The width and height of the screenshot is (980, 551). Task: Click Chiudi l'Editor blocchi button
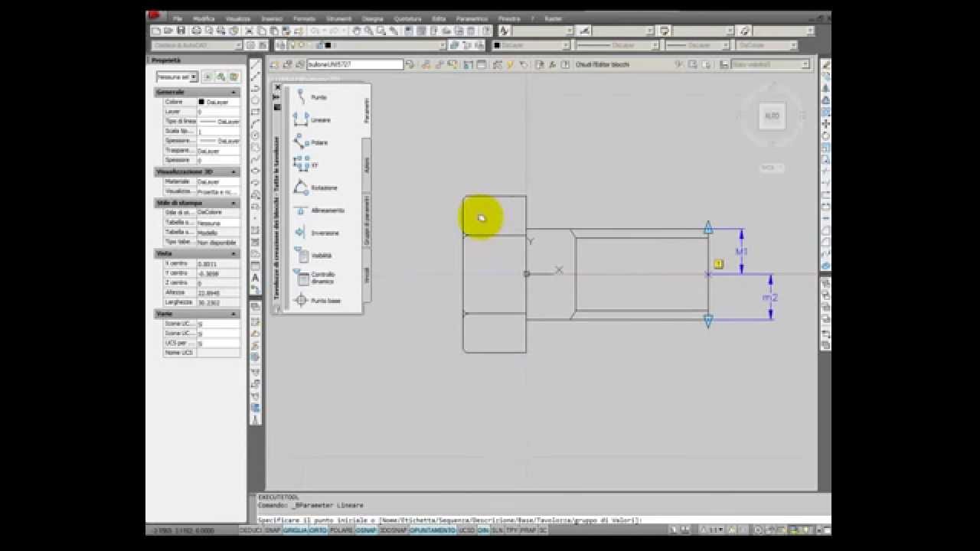pos(603,64)
